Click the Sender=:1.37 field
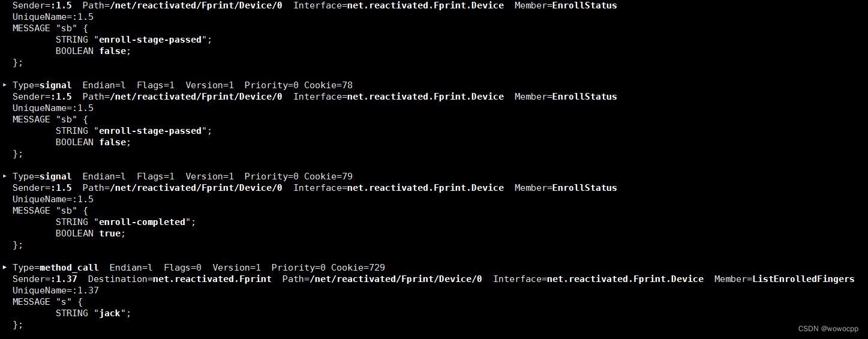 44,279
